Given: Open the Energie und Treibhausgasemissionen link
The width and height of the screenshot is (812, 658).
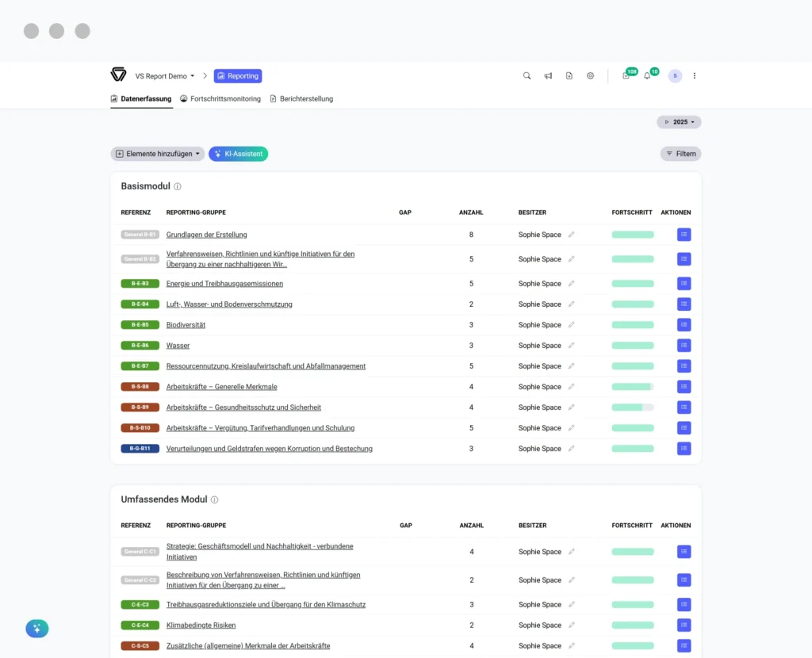Looking at the screenshot, I should [224, 284].
